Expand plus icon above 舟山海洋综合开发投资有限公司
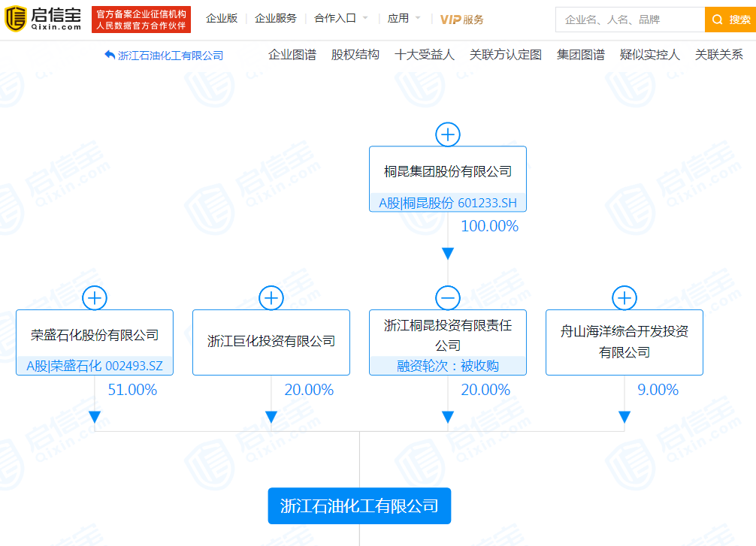The image size is (756, 546). pos(624,298)
